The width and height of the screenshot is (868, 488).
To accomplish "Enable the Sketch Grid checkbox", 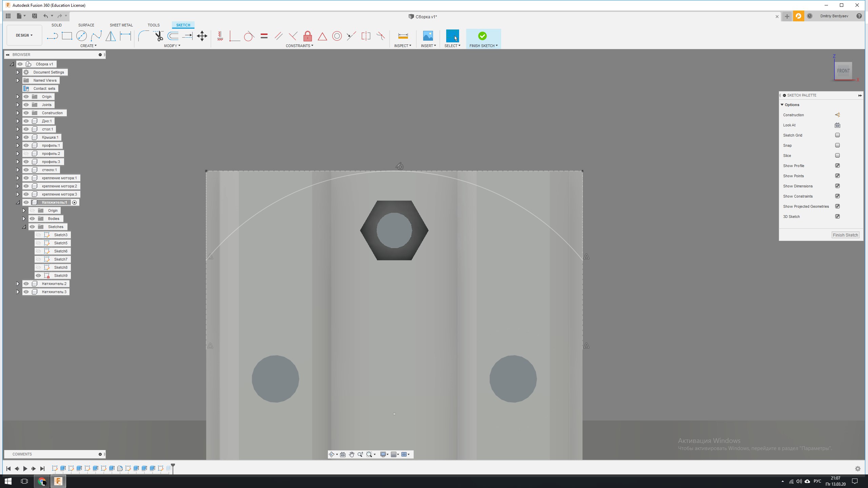I will [x=837, y=135].
